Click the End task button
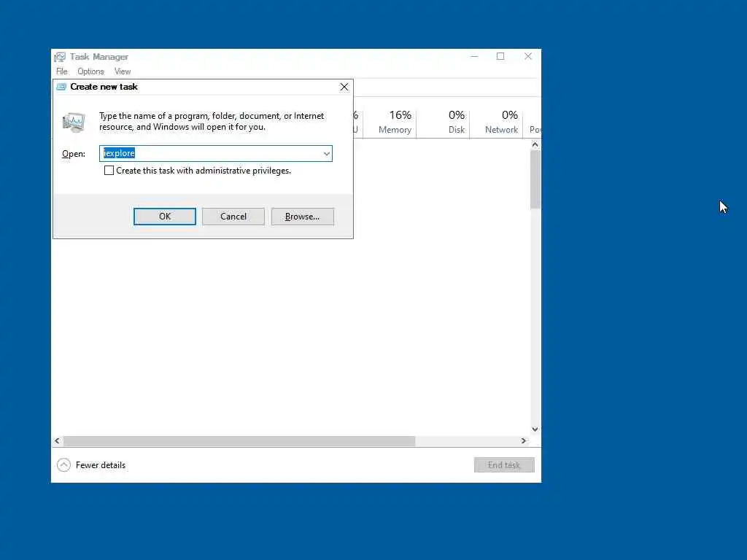Image resolution: width=747 pixels, height=560 pixels. pyautogui.click(x=504, y=464)
